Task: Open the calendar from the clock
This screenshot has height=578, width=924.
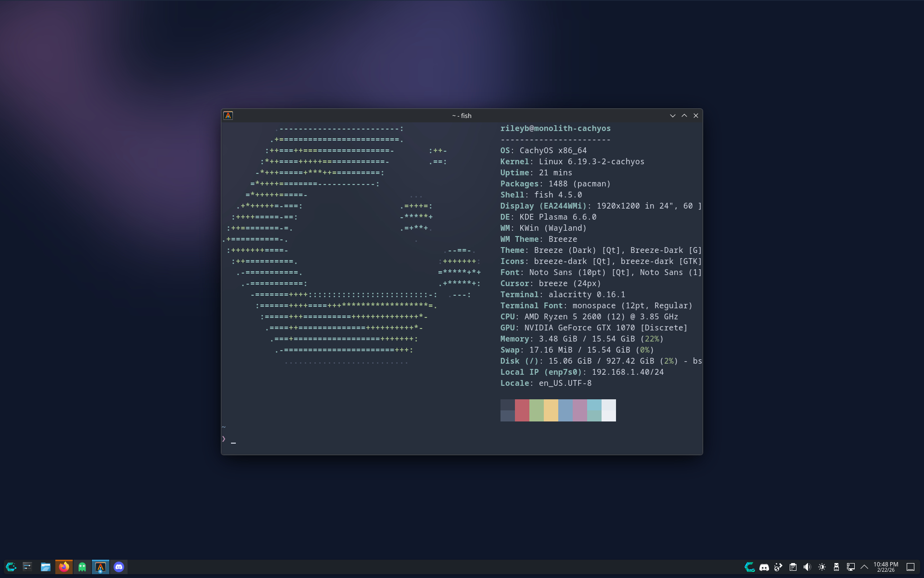Action: pos(885,567)
